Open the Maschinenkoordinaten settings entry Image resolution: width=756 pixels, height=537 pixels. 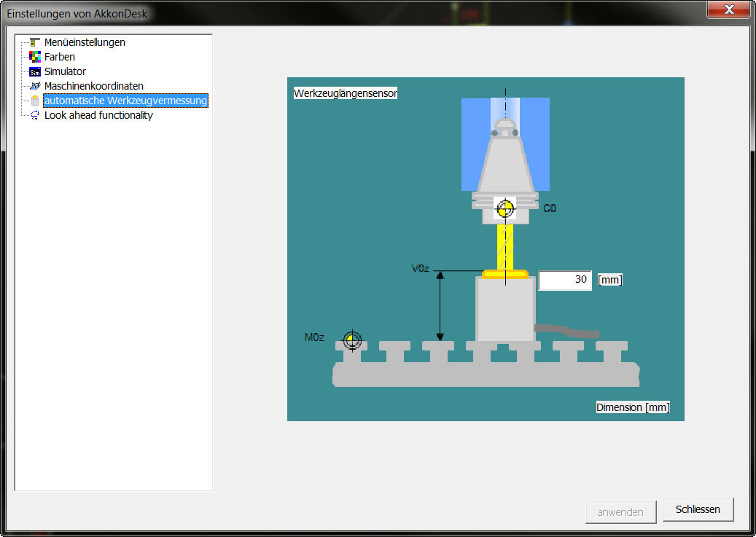[94, 86]
